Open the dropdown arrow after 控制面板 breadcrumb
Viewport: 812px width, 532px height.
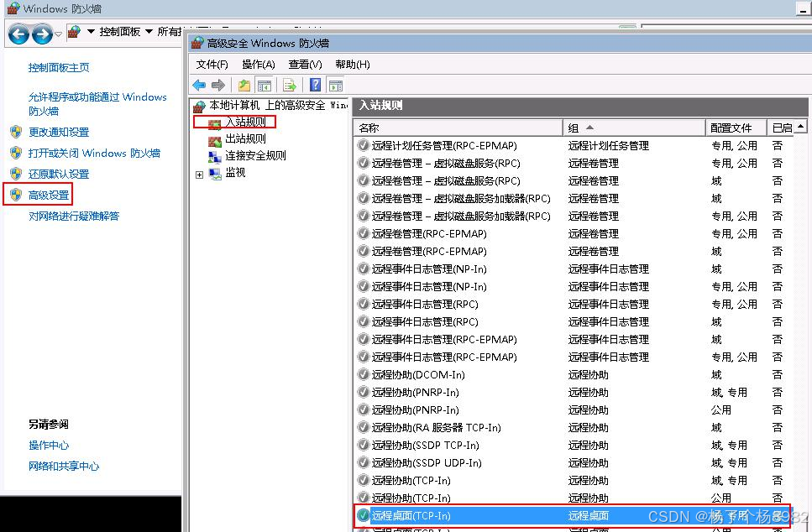pyautogui.click(x=149, y=32)
